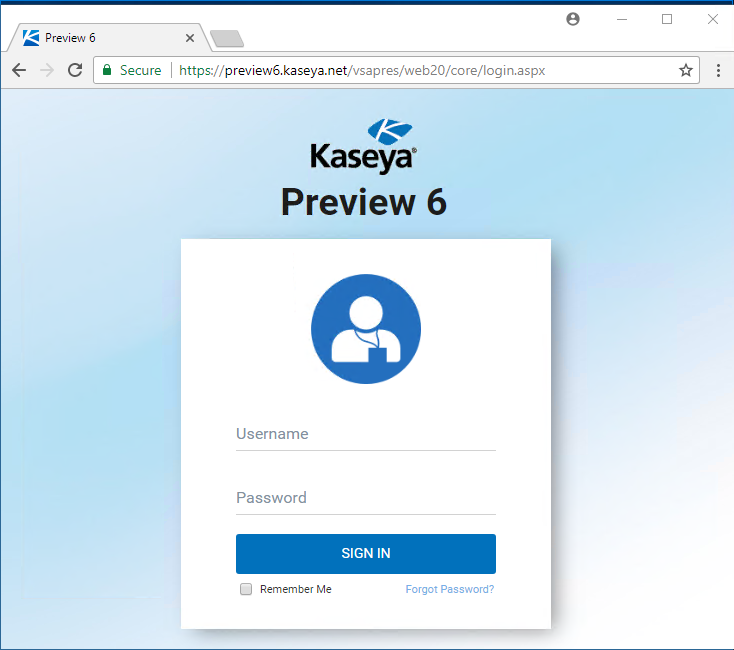The height and width of the screenshot is (650, 734).
Task: Close the Preview 6 tab
Action: point(190,38)
